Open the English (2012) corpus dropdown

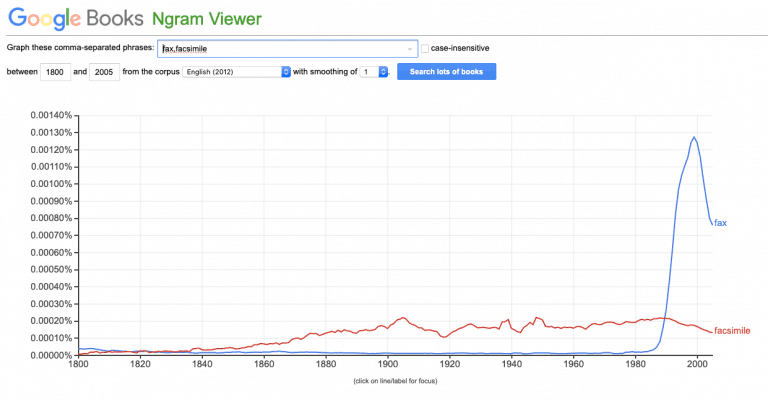click(237, 72)
